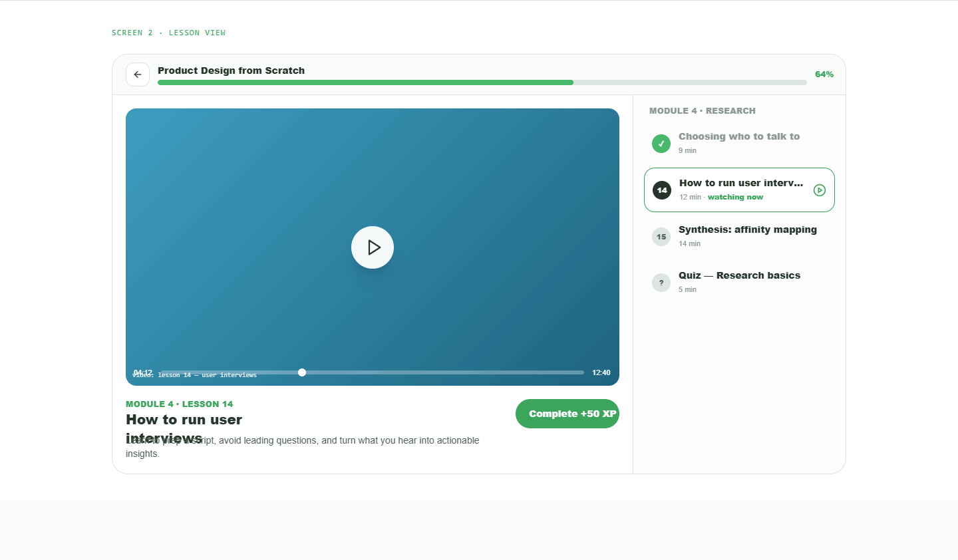Open Quiz — Research basics
This screenshot has height=560, width=958.
(739, 282)
